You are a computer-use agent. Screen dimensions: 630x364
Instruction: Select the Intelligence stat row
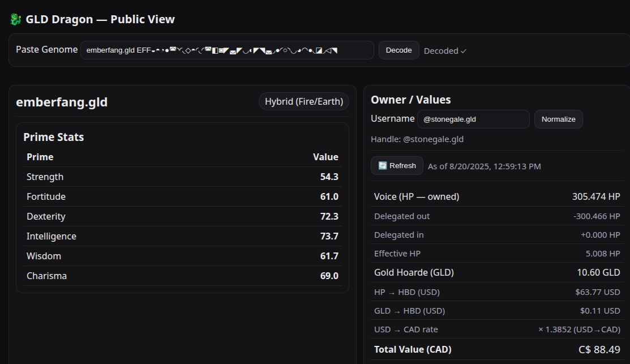coord(182,236)
